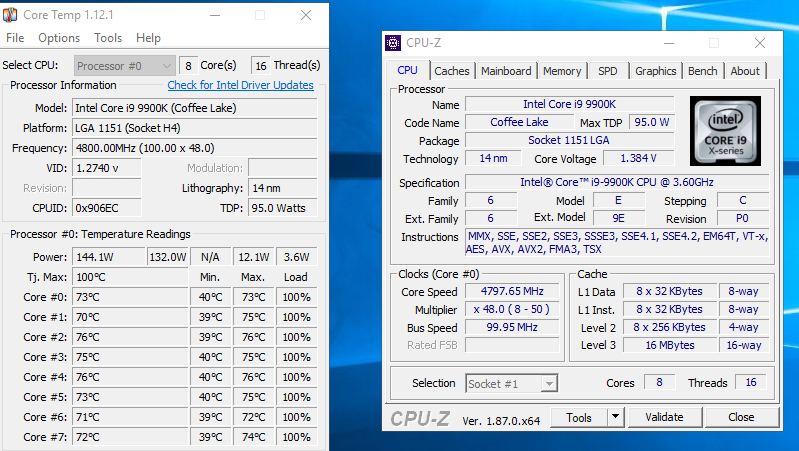
Task: Click the Core Temp application icon
Action: point(10,15)
